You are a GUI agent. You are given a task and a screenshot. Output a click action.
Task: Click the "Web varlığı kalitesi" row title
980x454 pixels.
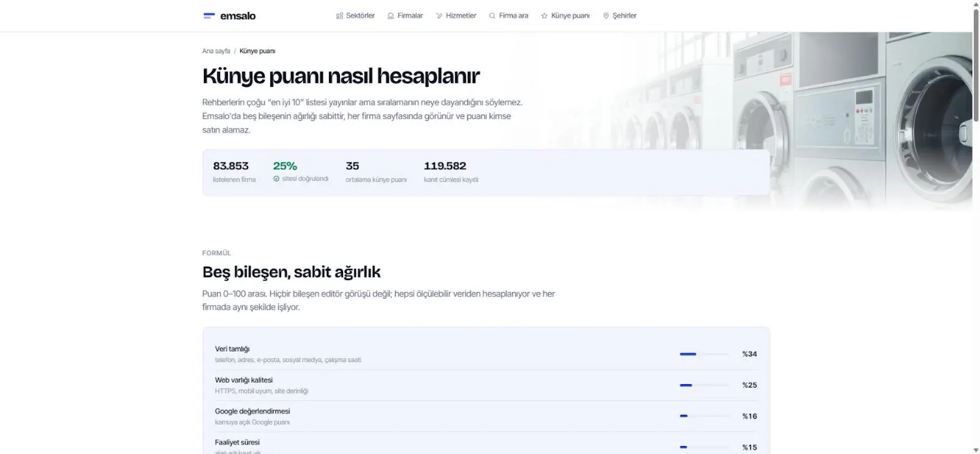pyautogui.click(x=244, y=380)
